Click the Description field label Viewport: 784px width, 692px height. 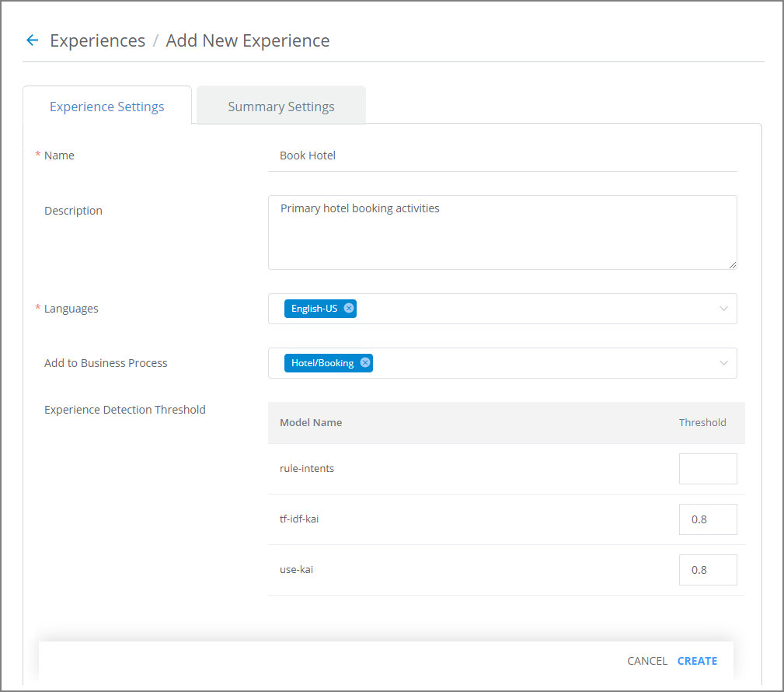73,211
